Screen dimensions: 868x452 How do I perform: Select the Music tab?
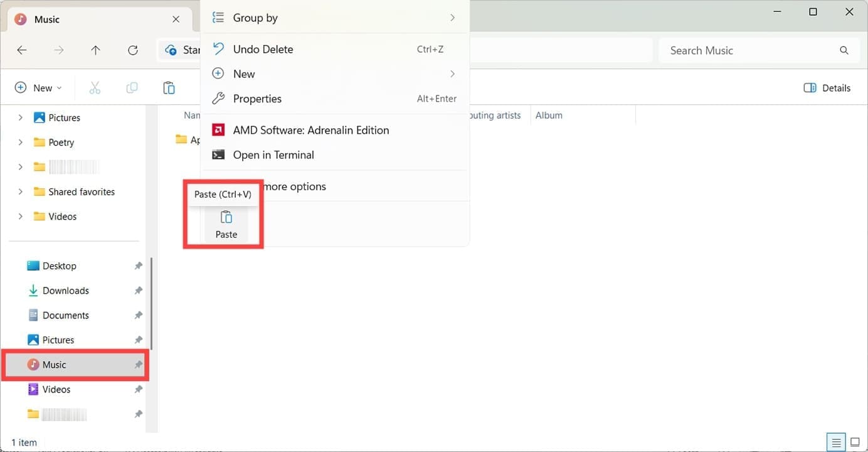pos(100,19)
